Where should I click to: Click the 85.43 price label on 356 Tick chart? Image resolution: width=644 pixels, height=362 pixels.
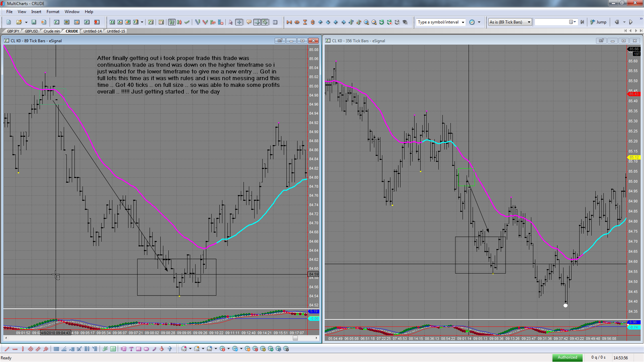[634, 94]
